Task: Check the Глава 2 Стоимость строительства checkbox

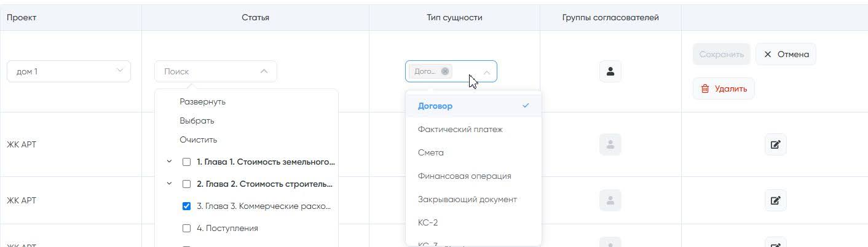Action: 187,184
